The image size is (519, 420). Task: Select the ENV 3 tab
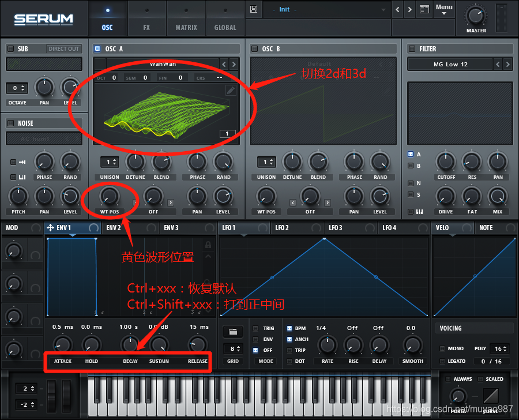[187, 228]
